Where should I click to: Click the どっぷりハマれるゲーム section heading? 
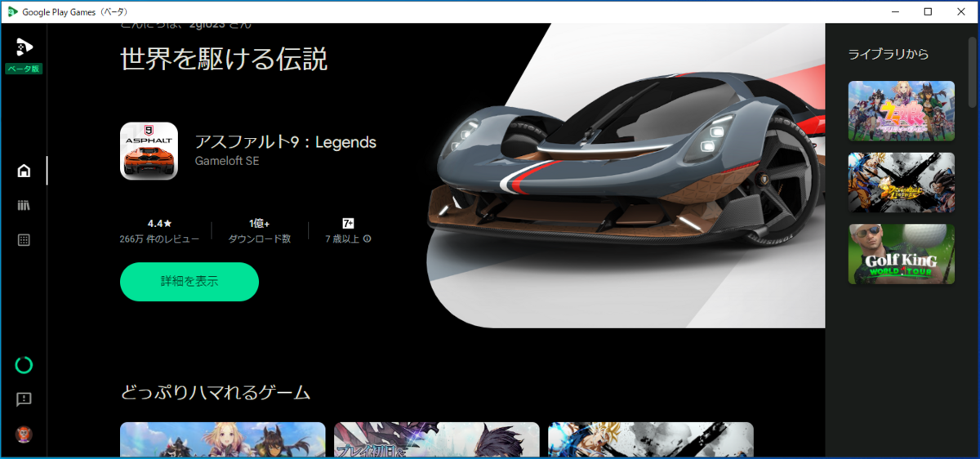tap(216, 392)
